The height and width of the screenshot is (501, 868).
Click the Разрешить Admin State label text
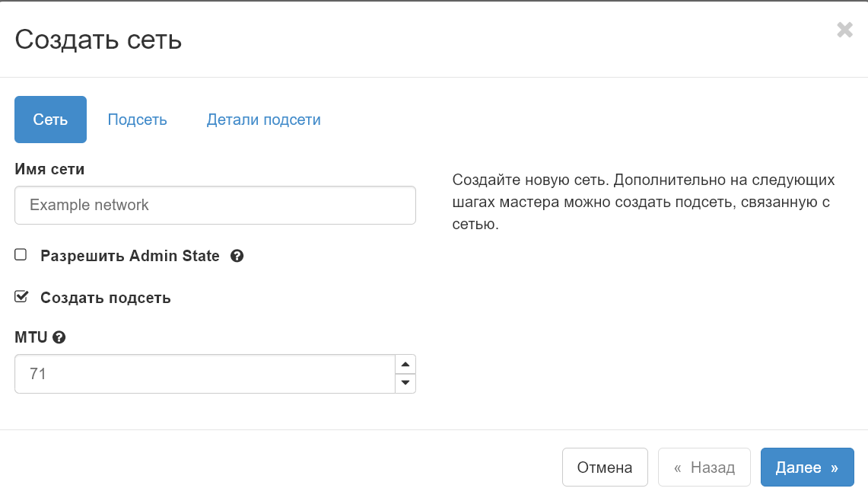point(129,257)
